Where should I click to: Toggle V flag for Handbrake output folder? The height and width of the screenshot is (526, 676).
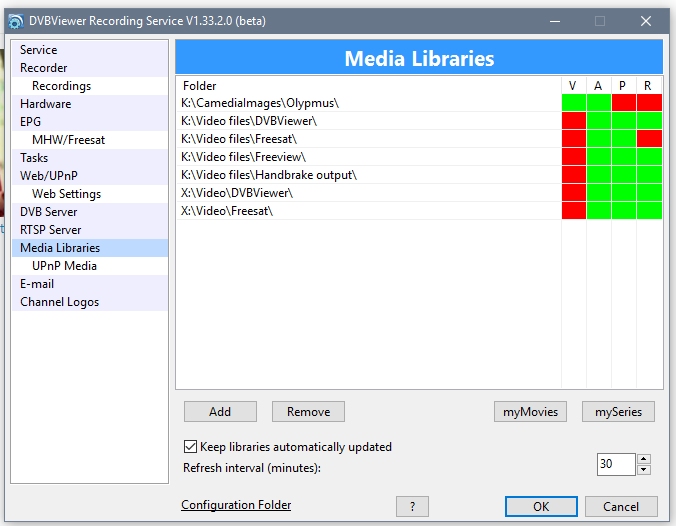click(x=574, y=175)
